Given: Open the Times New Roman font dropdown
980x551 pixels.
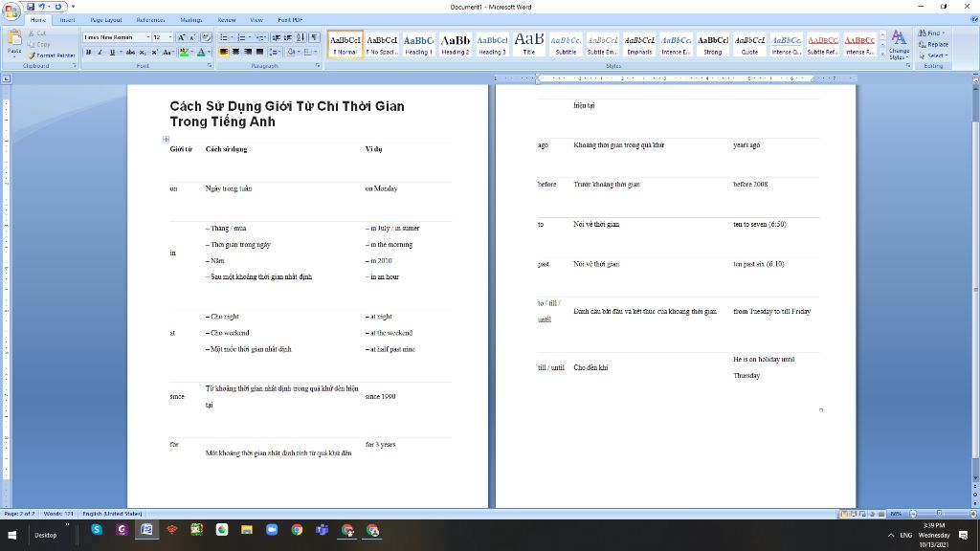Looking at the screenshot, I should [x=148, y=37].
